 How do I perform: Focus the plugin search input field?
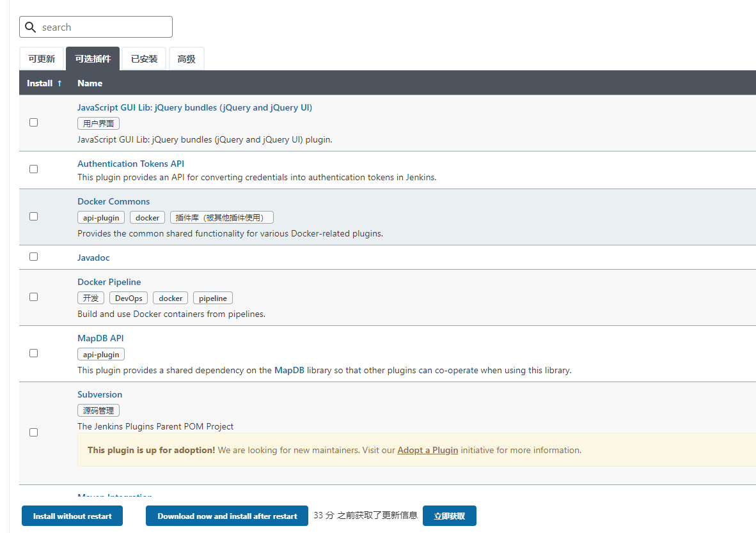tap(102, 27)
